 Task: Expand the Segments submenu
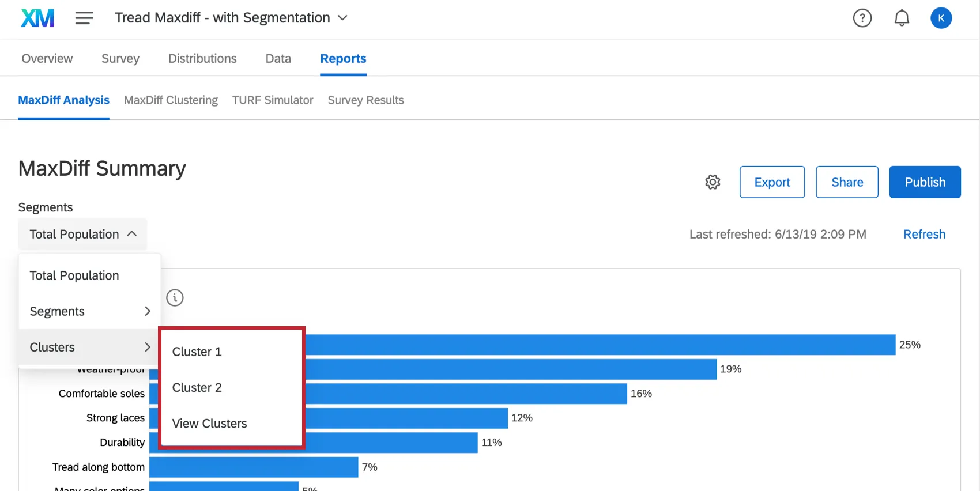pos(89,311)
